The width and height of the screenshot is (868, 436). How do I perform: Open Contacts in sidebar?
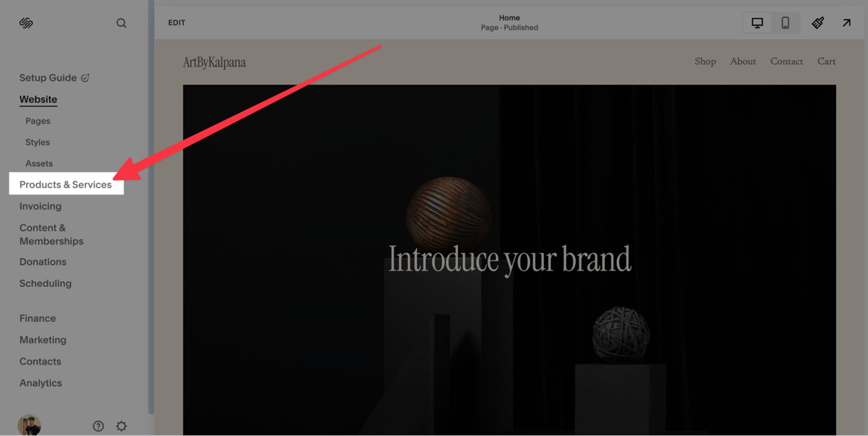[x=41, y=362]
